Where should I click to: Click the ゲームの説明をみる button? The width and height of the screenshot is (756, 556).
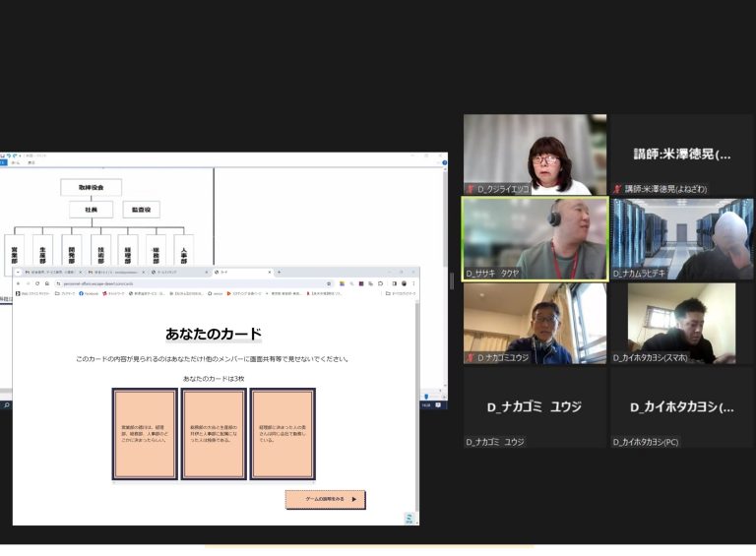(326, 500)
